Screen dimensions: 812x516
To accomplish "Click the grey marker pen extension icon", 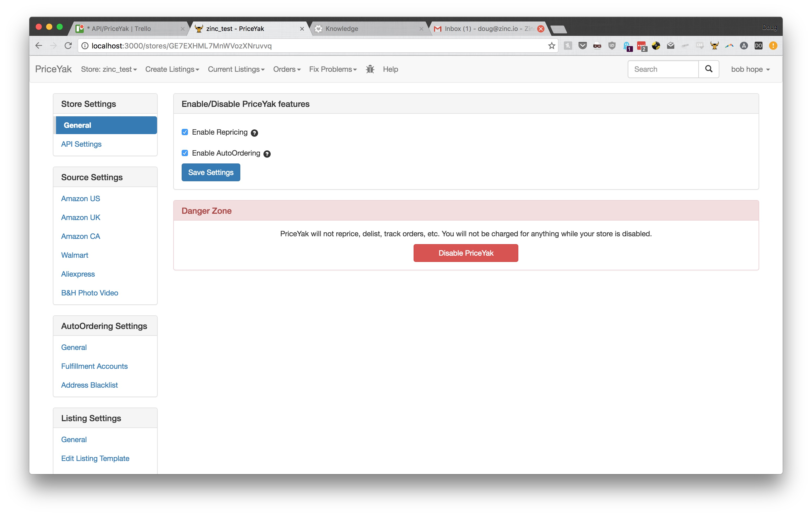I will click(x=685, y=46).
